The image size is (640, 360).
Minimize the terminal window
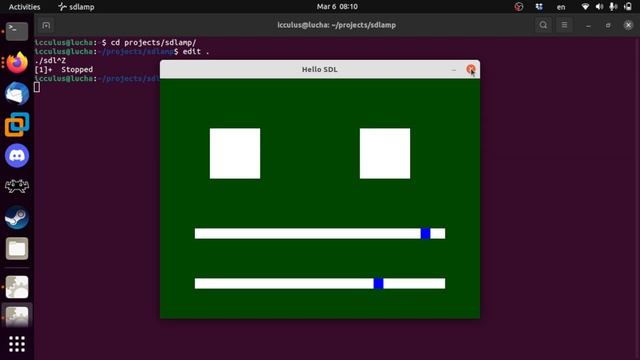(x=588, y=25)
